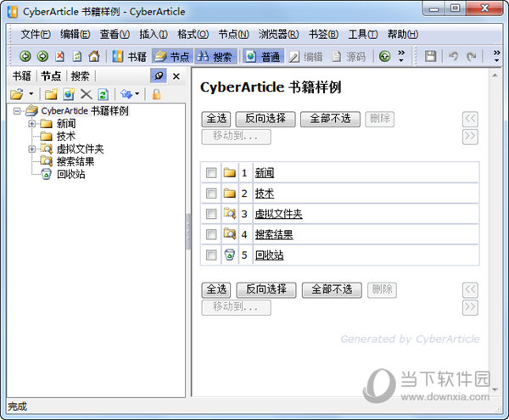Click the green up-arrow icon after 源码
The image size is (509, 420).
click(385, 57)
